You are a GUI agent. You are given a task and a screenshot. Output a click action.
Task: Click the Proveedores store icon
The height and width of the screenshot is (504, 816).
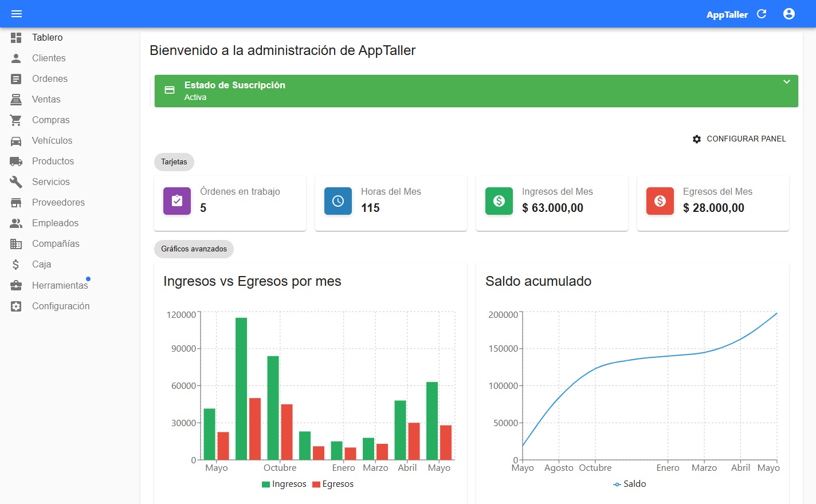point(16,203)
